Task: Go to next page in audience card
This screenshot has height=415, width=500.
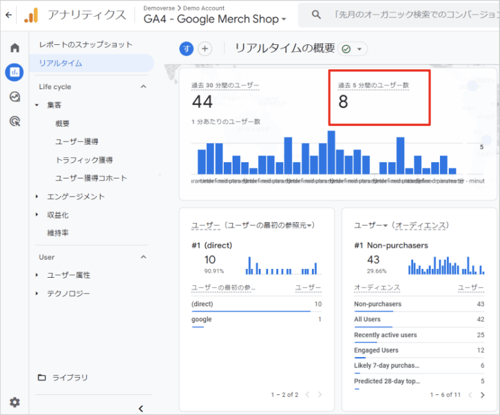Action: click(x=482, y=395)
